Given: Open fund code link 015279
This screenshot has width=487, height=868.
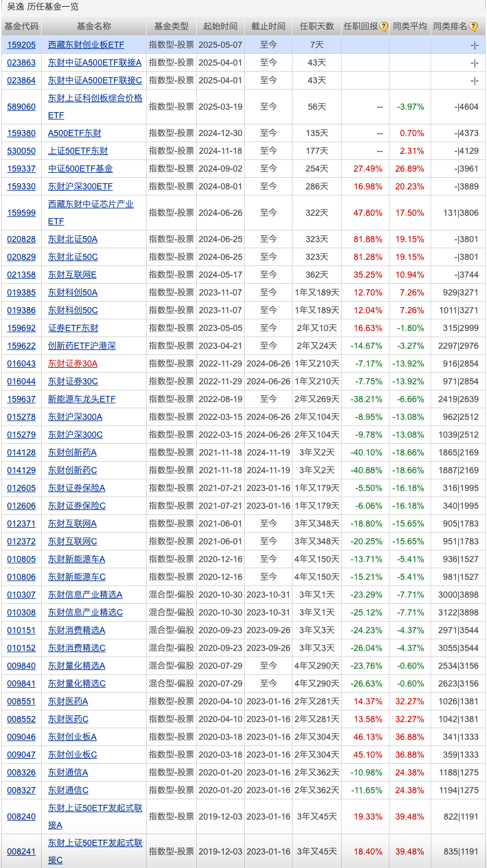Looking at the screenshot, I should (x=21, y=435).
